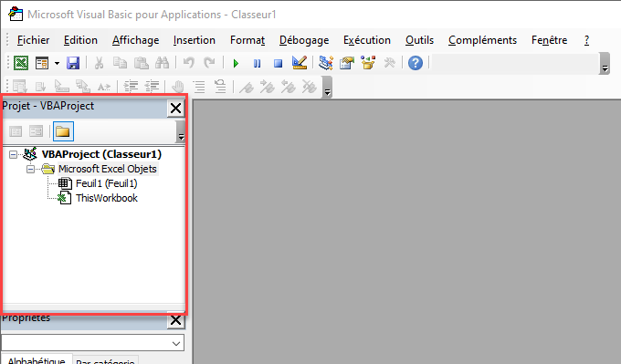Screen dimensions: 621x364
Task: Select Feuil1 (Feuil1) sheet item
Action: point(107,183)
